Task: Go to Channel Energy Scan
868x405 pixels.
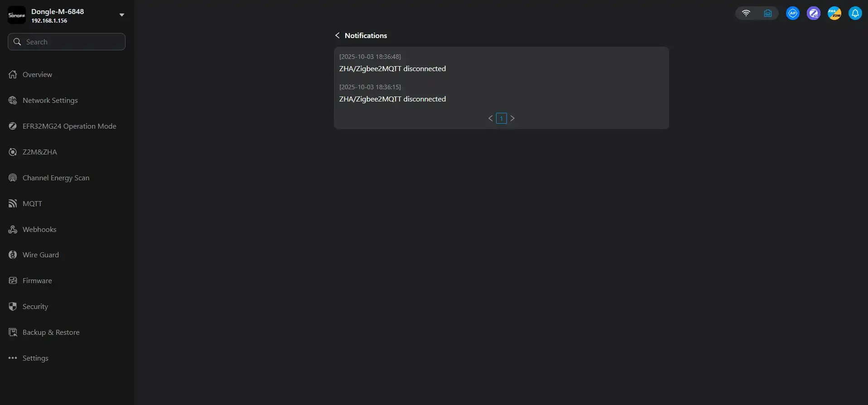Action: click(56, 178)
